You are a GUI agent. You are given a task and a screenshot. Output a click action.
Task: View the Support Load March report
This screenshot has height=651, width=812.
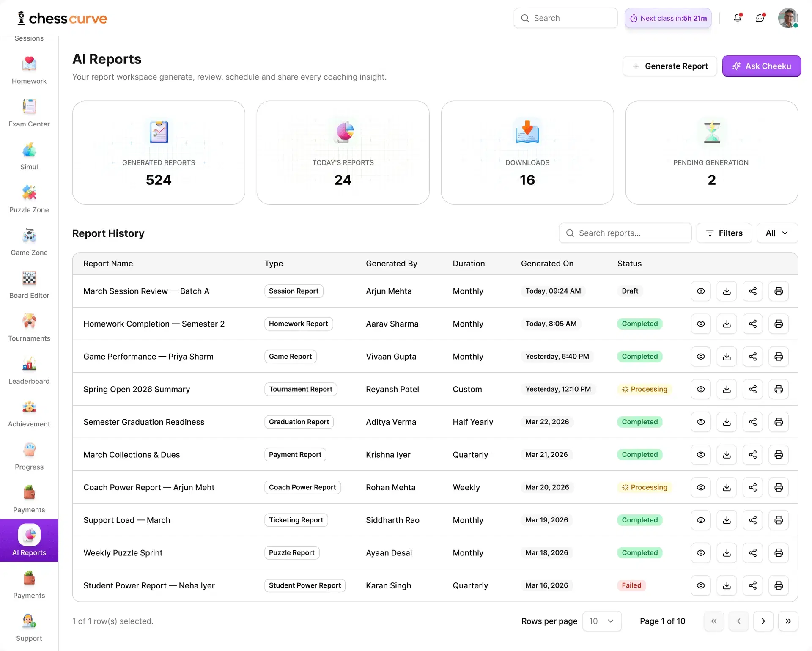coord(701,520)
